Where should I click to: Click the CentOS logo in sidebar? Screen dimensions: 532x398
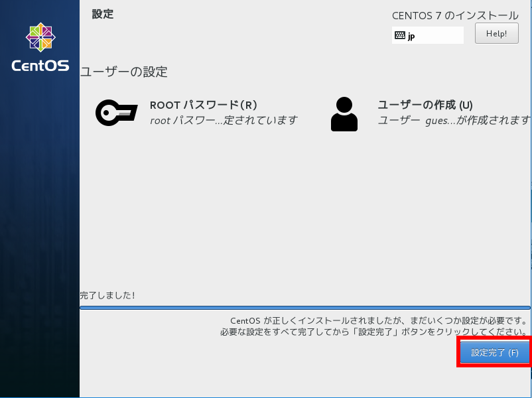coord(40,47)
